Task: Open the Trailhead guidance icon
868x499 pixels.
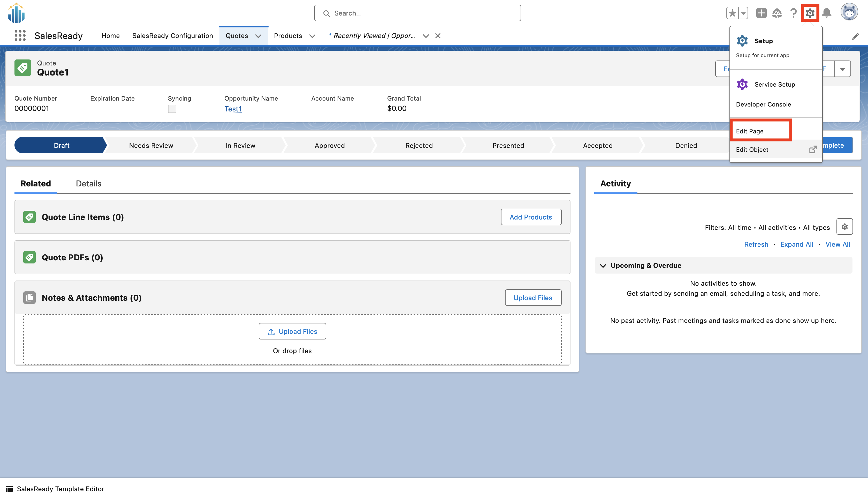Action: pos(777,13)
